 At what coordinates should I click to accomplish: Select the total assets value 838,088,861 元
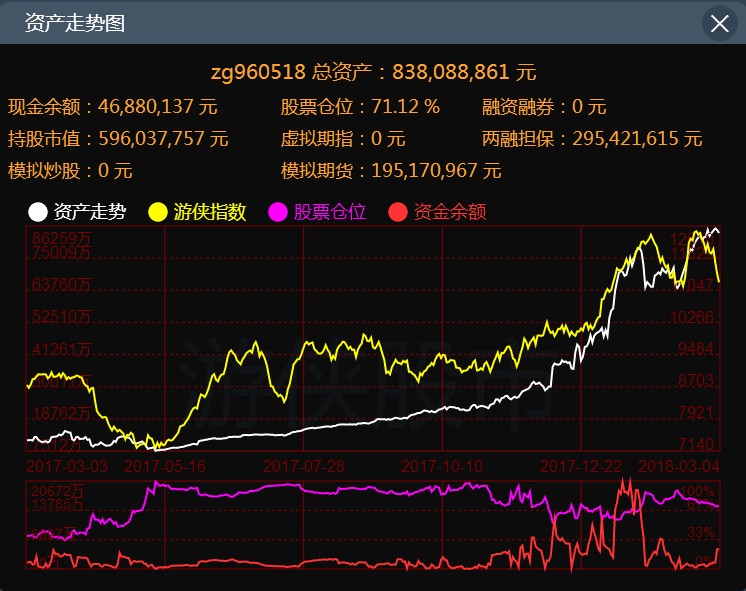click(x=464, y=72)
